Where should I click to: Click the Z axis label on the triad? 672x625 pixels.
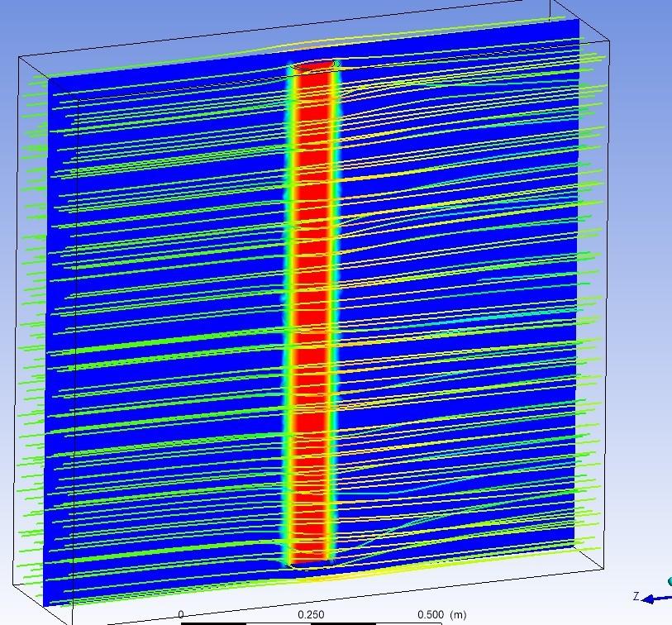pyautogui.click(x=636, y=596)
